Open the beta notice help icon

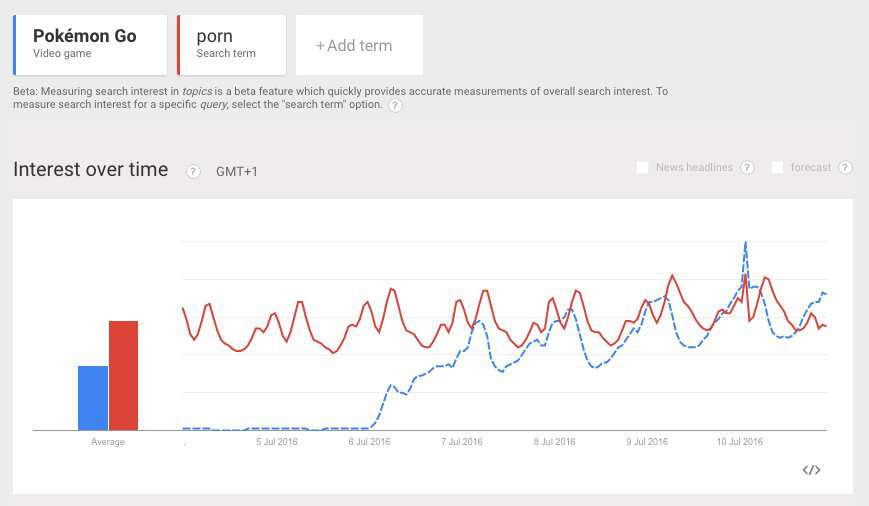pyautogui.click(x=395, y=106)
